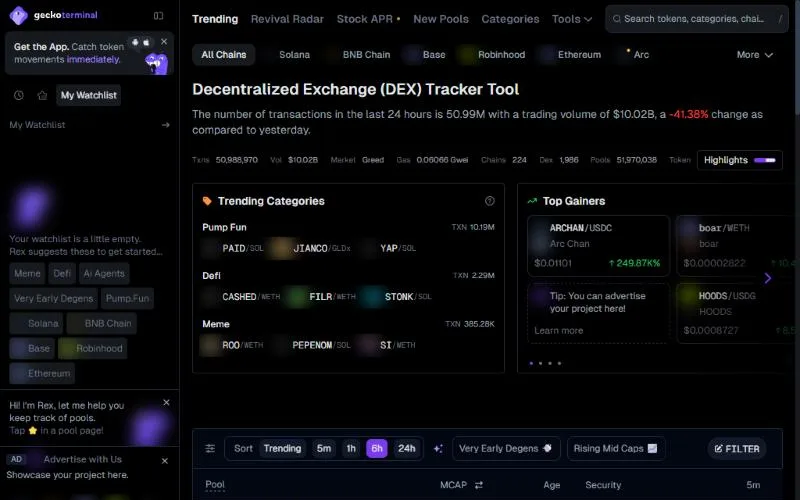Filter by Solana chain in top bar

click(288, 55)
